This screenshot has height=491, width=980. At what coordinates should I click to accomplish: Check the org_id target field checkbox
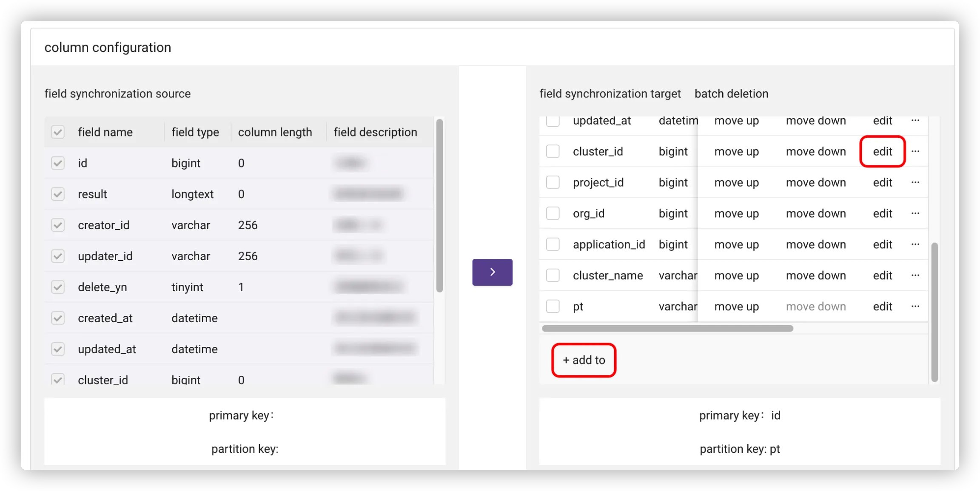point(553,213)
